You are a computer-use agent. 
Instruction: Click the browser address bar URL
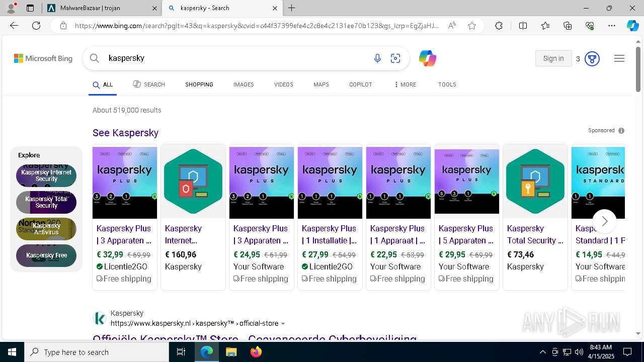coord(257,26)
